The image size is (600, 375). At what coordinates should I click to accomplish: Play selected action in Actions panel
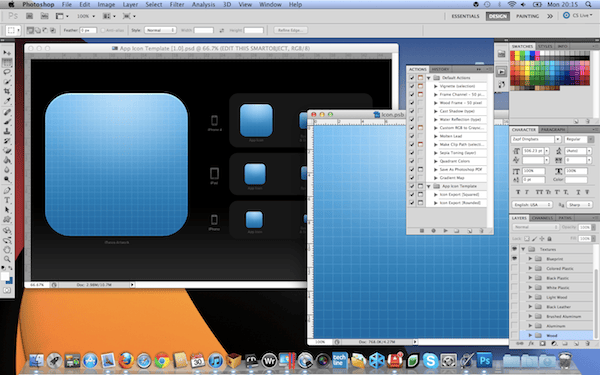[445, 231]
